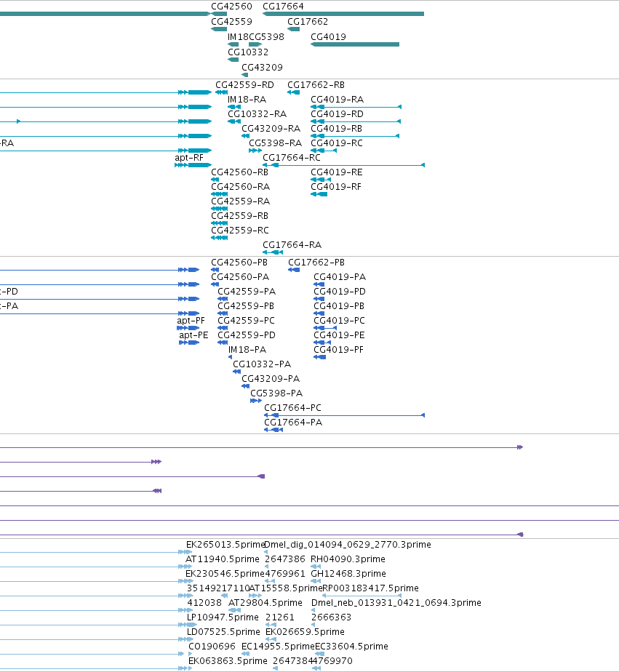Image resolution: width=619 pixels, height=672 pixels.
Task: Select protein IM18-PA
Action: (247, 350)
